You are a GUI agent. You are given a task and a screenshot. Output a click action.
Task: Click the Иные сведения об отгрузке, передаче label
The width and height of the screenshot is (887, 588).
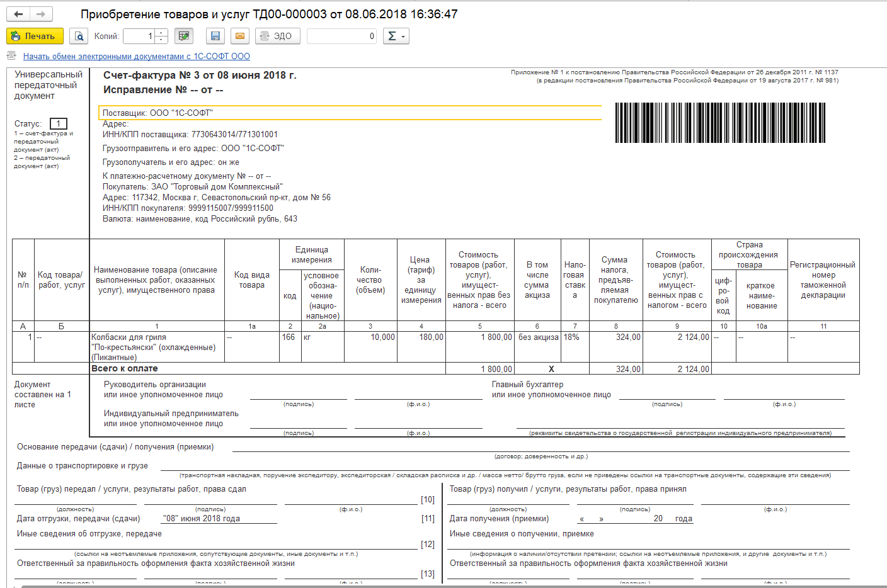(89, 534)
